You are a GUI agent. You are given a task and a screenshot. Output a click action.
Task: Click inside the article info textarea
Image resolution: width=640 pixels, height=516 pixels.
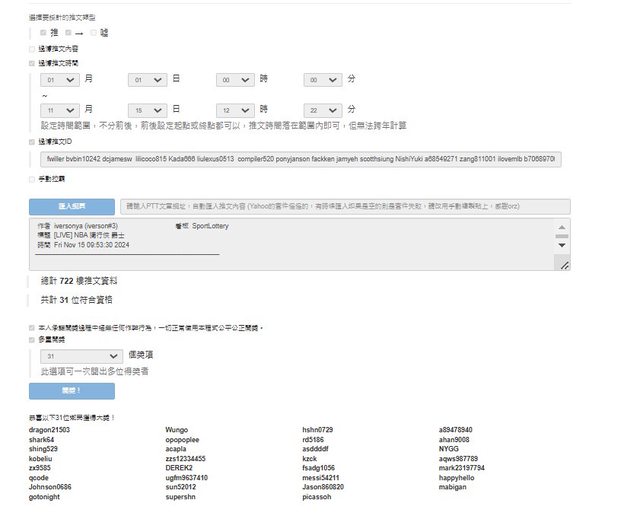tap(290, 245)
